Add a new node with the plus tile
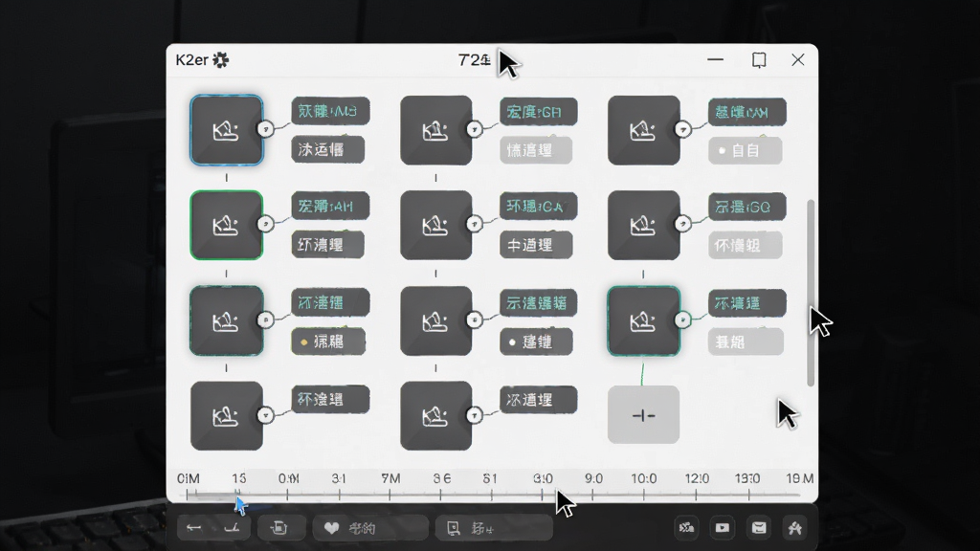Screen dimensions: 980x551 click(x=644, y=415)
